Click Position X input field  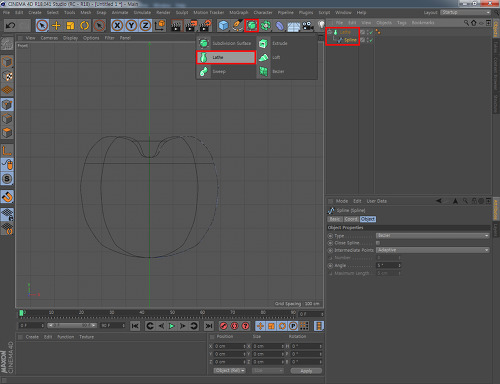[x=230, y=346]
